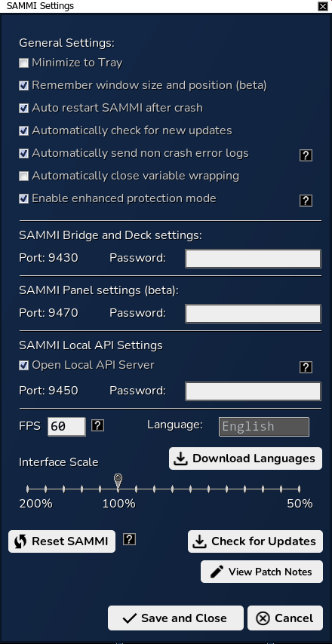The image size is (332, 644).
Task: Save and Close the settings
Action: pos(176,618)
